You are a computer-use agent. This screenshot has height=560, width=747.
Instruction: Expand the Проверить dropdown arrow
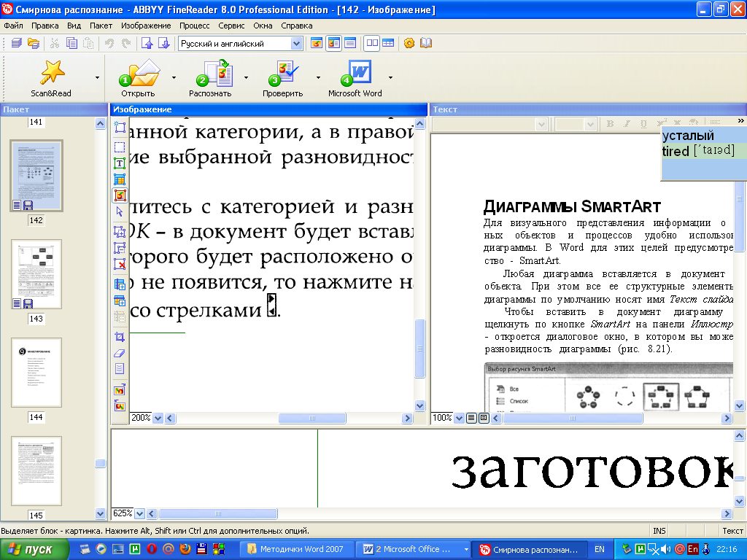point(318,77)
